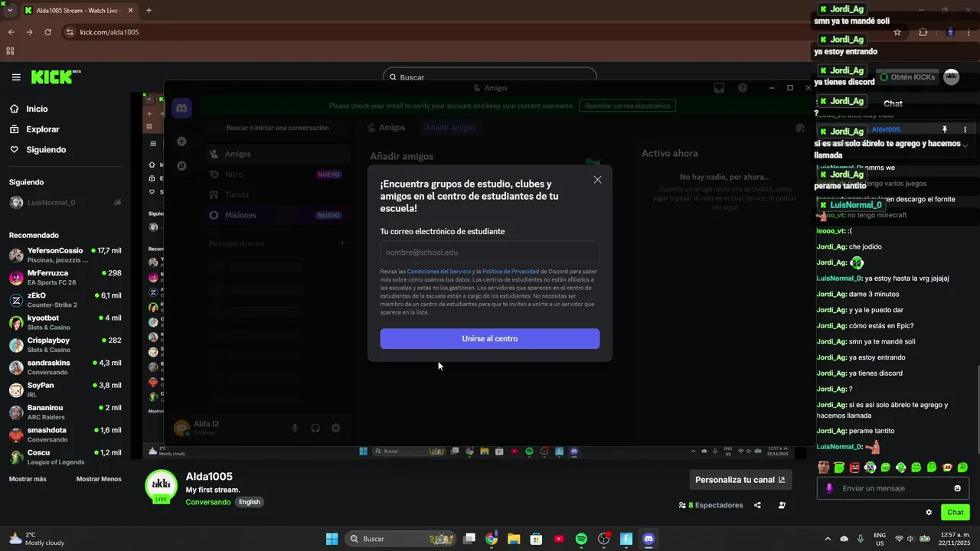980x551 pixels.
Task: Open chat settings gear icon
Action: tap(929, 513)
